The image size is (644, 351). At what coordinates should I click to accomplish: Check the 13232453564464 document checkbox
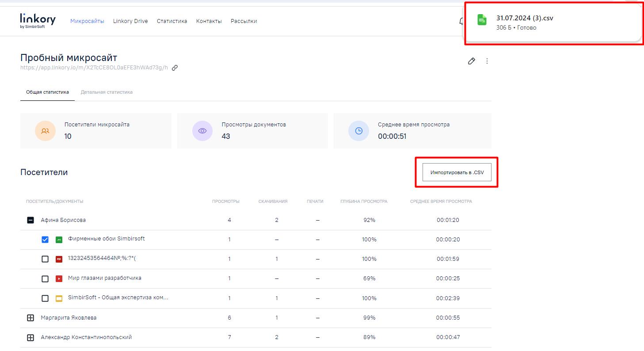click(x=45, y=259)
